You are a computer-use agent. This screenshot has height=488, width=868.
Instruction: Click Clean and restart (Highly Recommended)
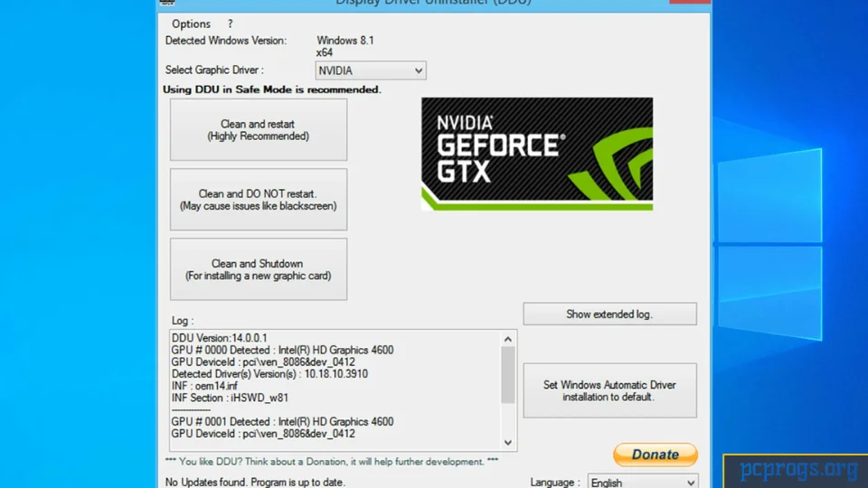[259, 130]
